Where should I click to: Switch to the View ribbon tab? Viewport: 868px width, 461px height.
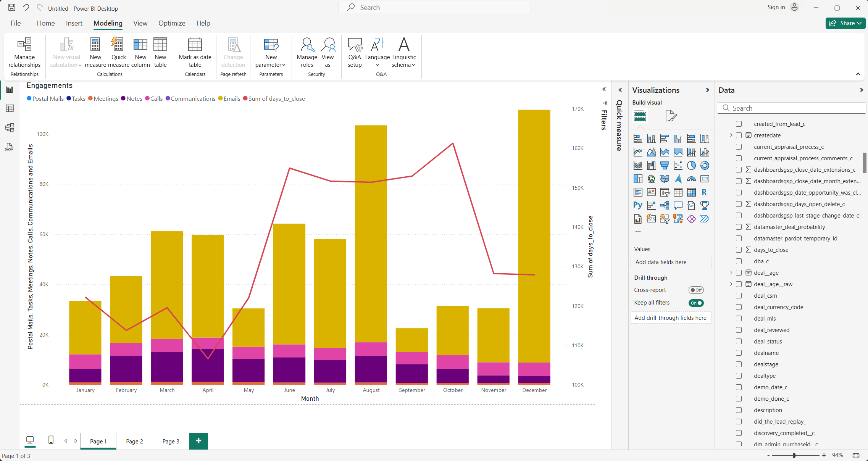(x=140, y=23)
